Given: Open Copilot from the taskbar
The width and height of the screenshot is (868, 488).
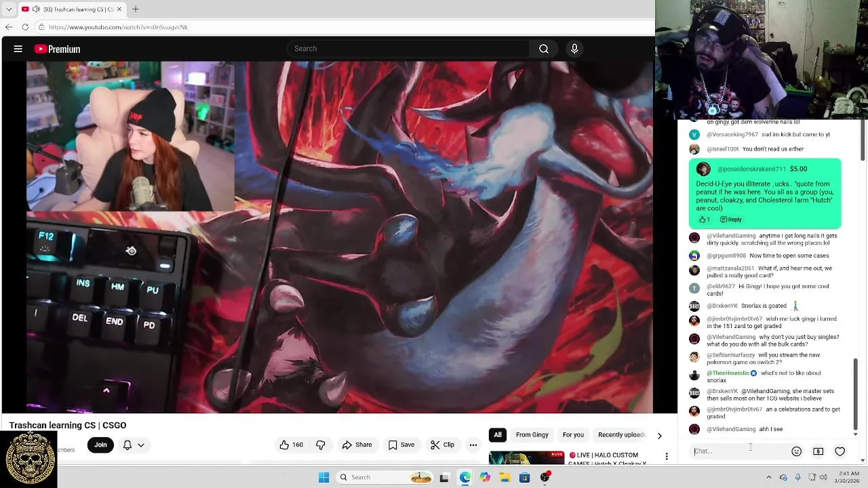Looking at the screenshot, I should pos(485,478).
